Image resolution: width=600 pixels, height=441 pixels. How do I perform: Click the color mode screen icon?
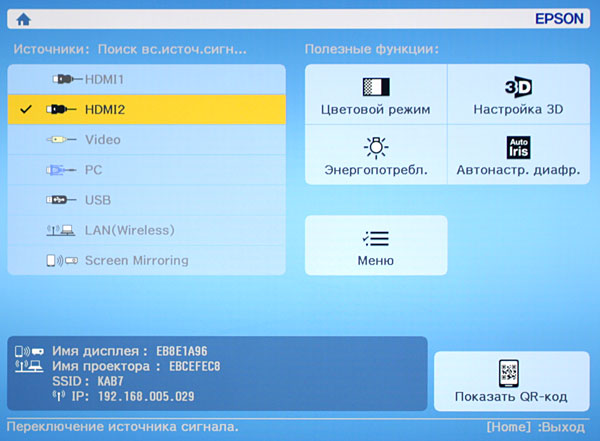pos(376,87)
